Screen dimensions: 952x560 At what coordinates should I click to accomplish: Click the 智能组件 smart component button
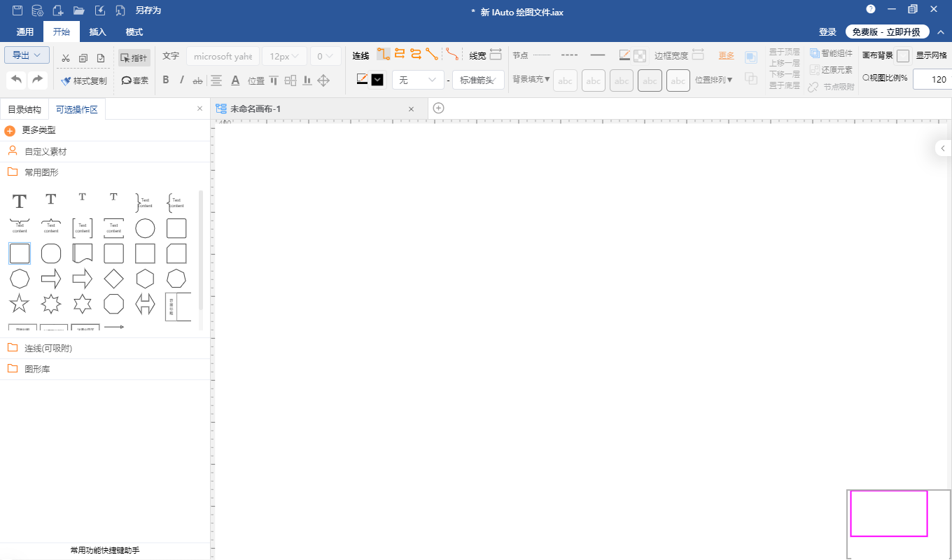(831, 53)
